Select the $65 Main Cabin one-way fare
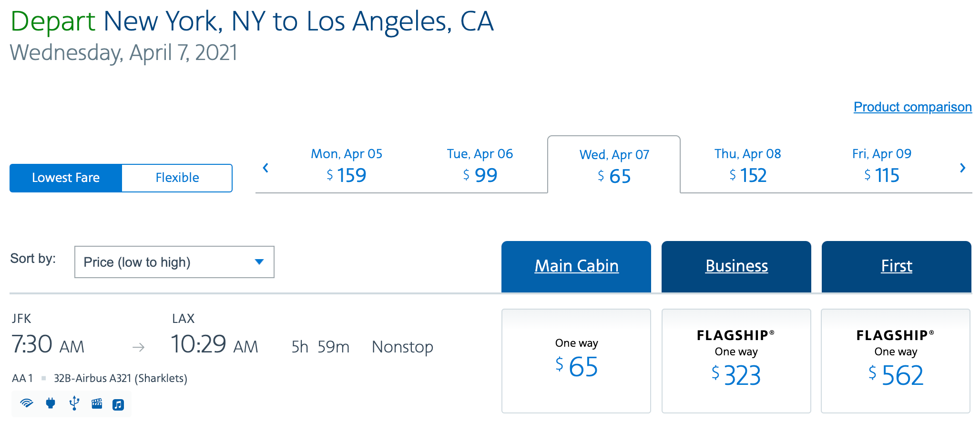The height and width of the screenshot is (422, 980). [x=576, y=361]
